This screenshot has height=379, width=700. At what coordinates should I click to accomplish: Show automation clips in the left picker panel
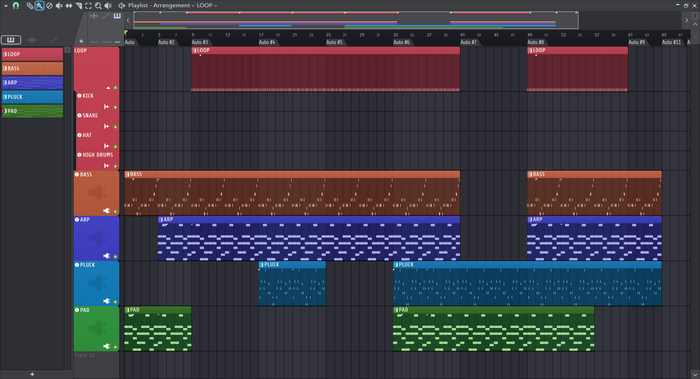[x=54, y=40]
